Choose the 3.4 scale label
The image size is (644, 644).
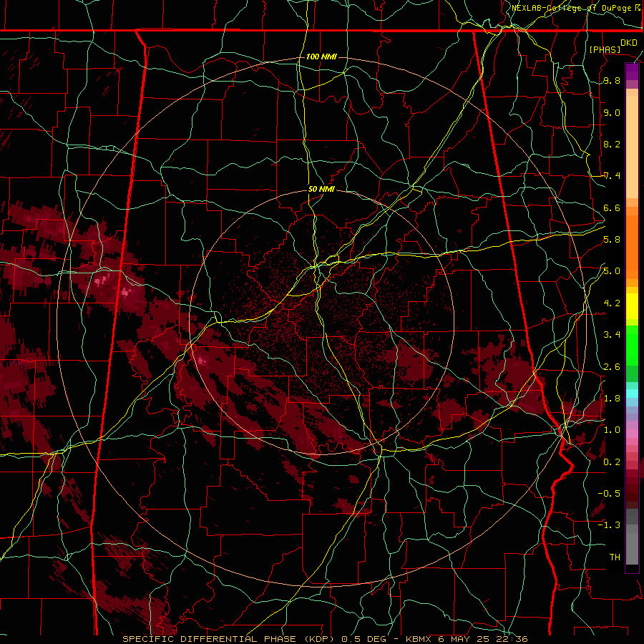point(612,334)
